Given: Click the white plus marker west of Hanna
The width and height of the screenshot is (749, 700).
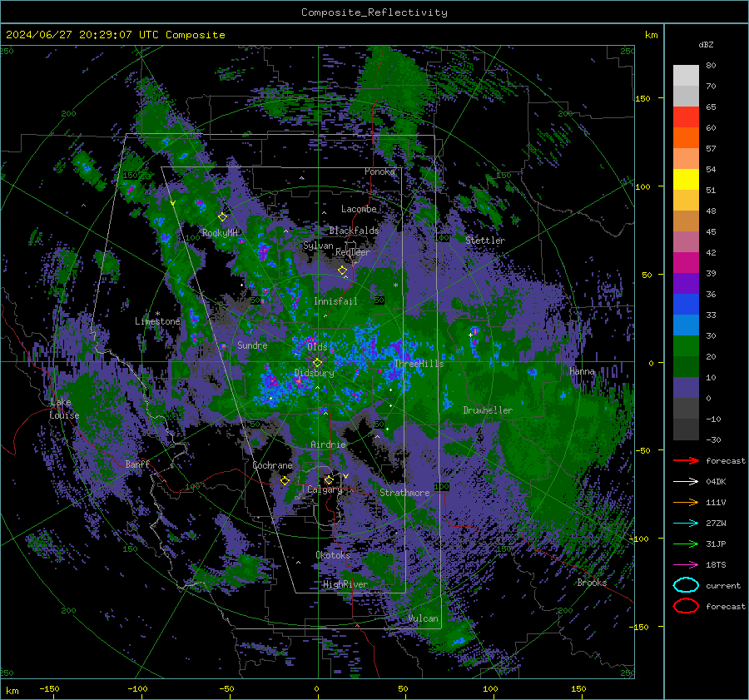Looking at the screenshot, I should (x=470, y=335).
